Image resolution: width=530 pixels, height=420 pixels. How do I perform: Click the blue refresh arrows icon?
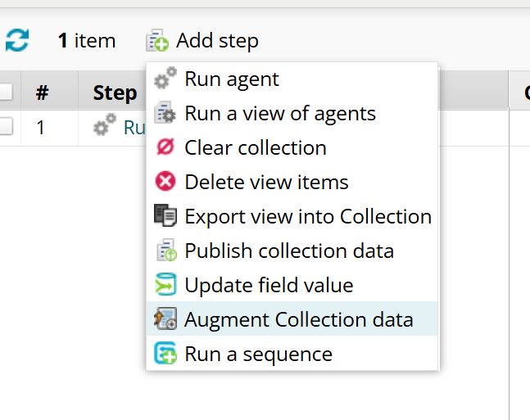[17, 40]
